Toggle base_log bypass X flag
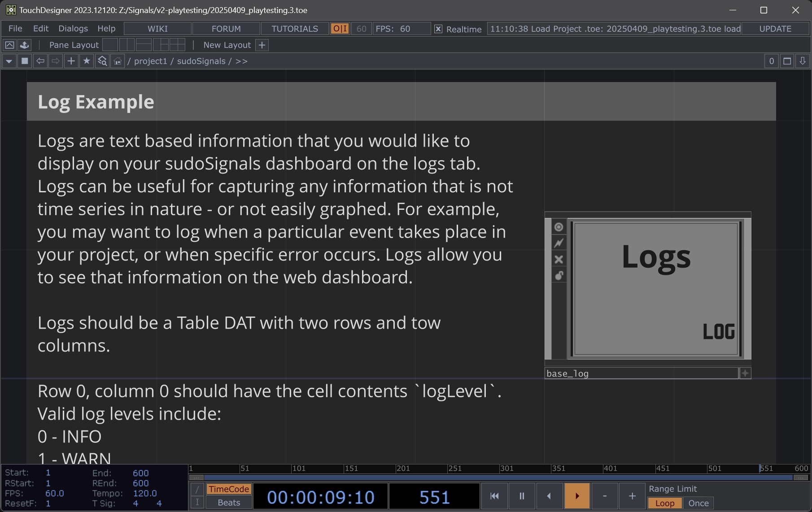Image resolution: width=812 pixels, height=512 pixels. pyautogui.click(x=559, y=259)
